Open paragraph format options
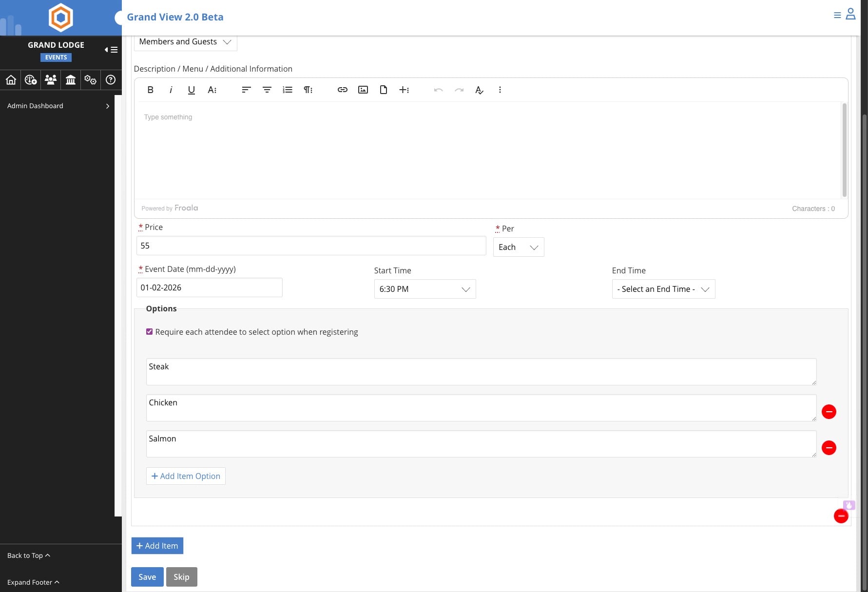Image resolution: width=868 pixels, height=592 pixels. click(308, 90)
